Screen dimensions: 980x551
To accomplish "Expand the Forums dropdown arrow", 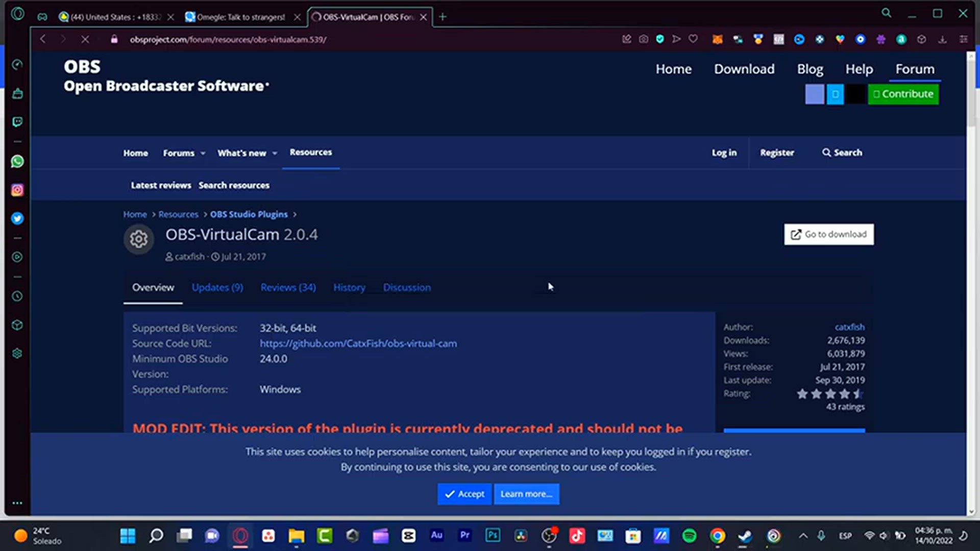I will coord(203,154).
